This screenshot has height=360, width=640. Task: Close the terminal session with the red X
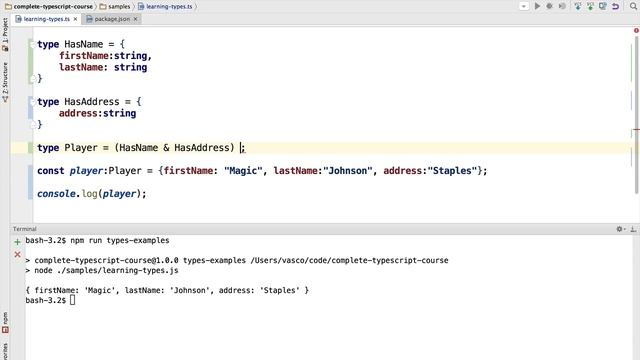point(17,255)
